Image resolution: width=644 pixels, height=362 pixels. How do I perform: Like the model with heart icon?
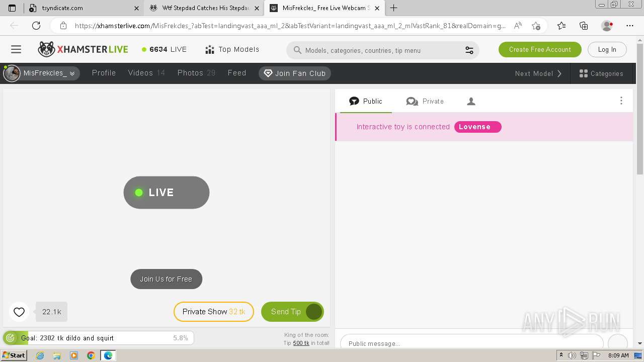click(19, 312)
